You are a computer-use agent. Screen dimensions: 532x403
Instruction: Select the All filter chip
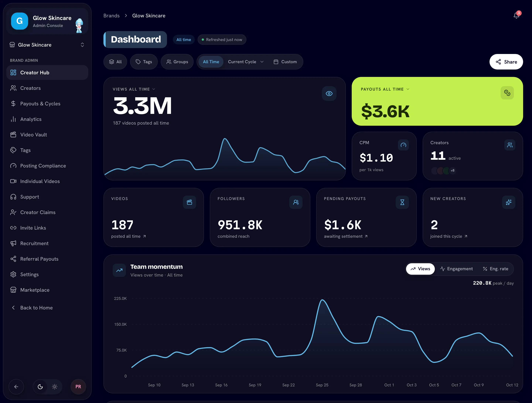coord(115,62)
